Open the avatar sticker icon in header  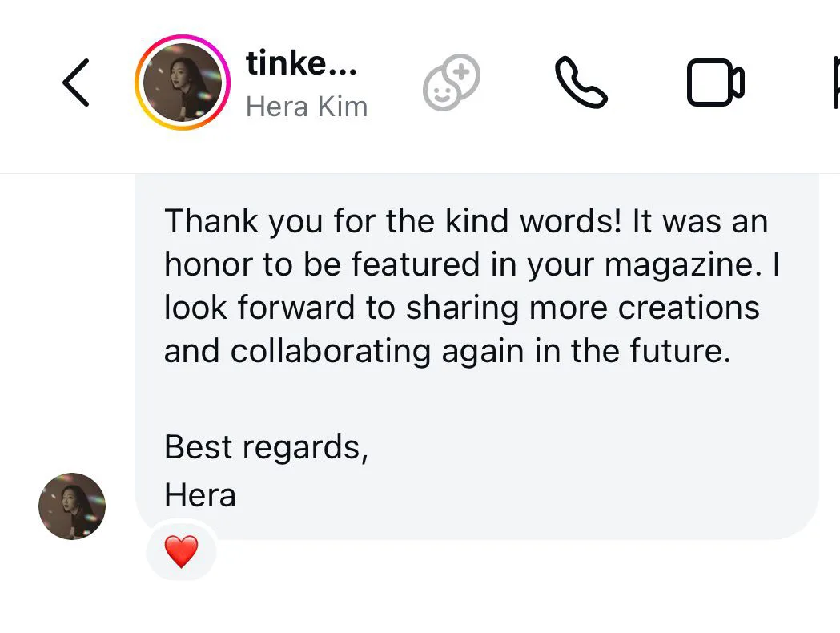(x=452, y=83)
